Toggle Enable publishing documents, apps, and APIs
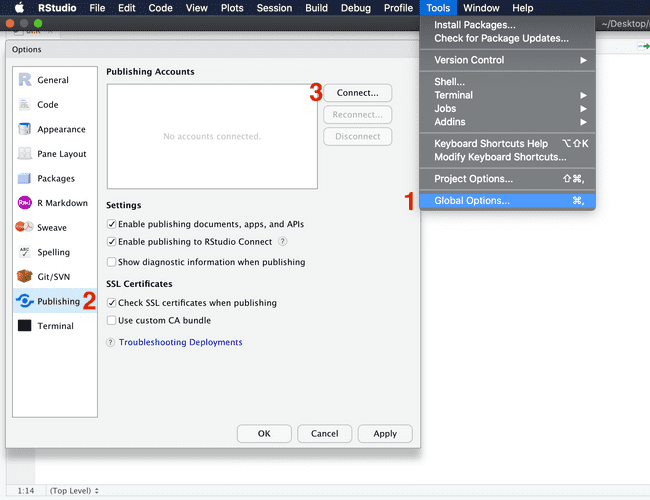 pos(111,224)
